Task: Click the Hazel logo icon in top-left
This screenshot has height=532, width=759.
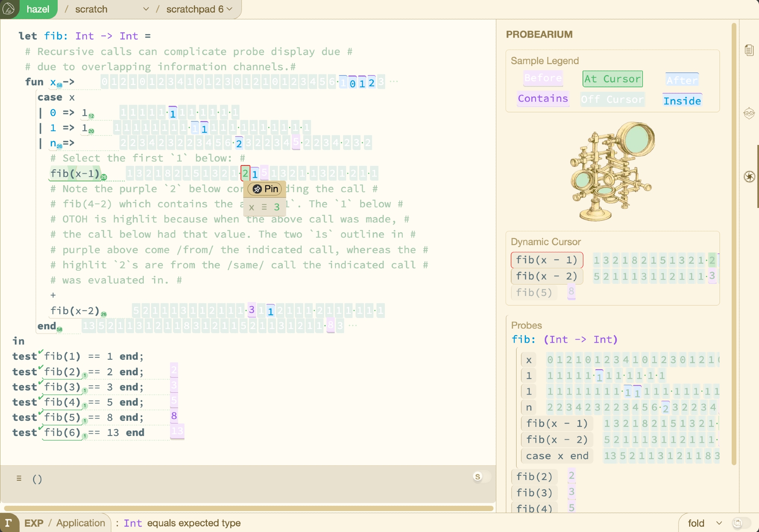Action: [x=9, y=8]
